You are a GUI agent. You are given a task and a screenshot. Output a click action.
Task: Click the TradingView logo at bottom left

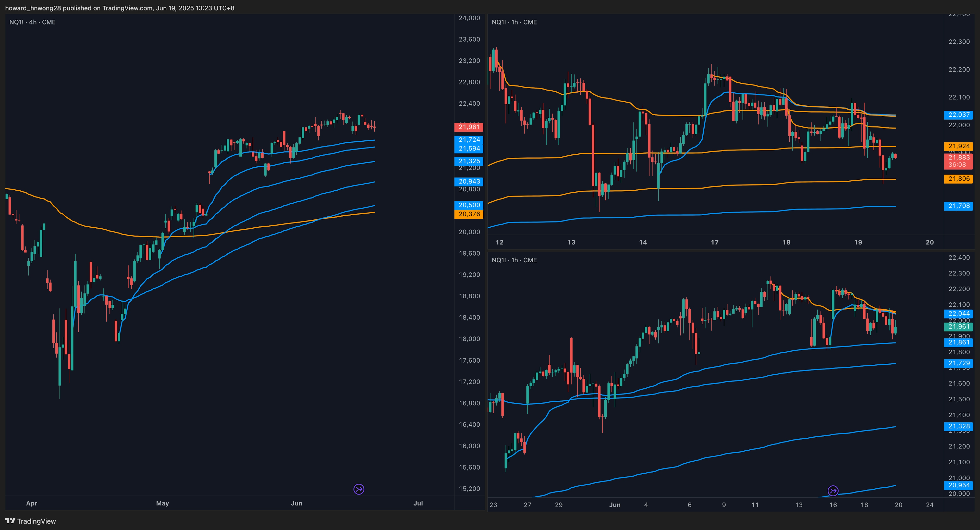(30, 521)
